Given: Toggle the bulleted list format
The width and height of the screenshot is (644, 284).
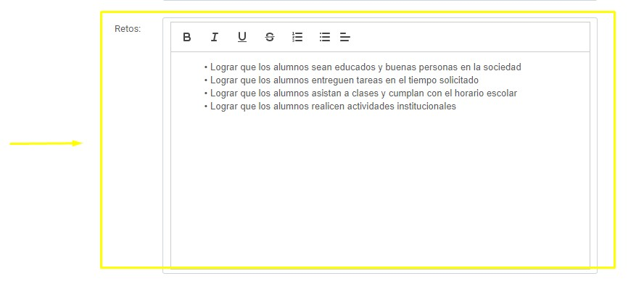Looking at the screenshot, I should (325, 38).
